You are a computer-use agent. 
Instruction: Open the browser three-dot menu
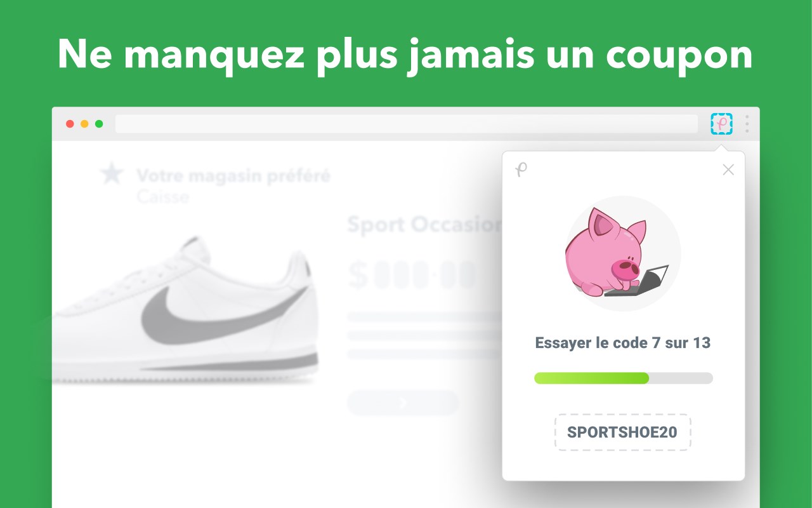click(x=747, y=123)
